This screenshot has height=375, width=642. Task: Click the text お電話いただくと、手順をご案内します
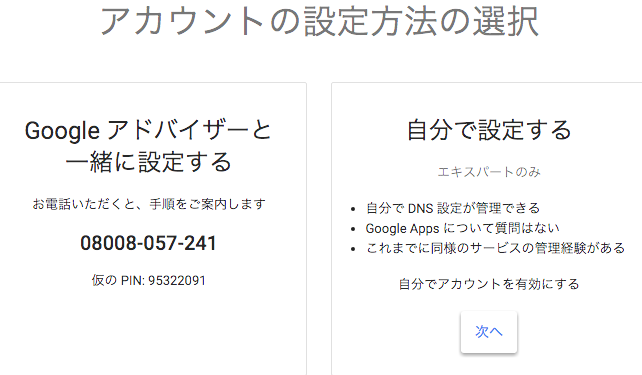pos(149,204)
